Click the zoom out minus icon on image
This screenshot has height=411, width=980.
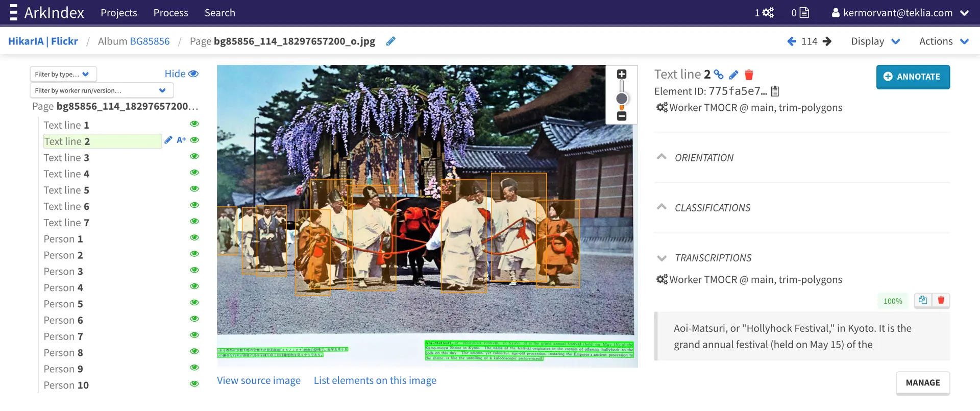[x=621, y=116]
